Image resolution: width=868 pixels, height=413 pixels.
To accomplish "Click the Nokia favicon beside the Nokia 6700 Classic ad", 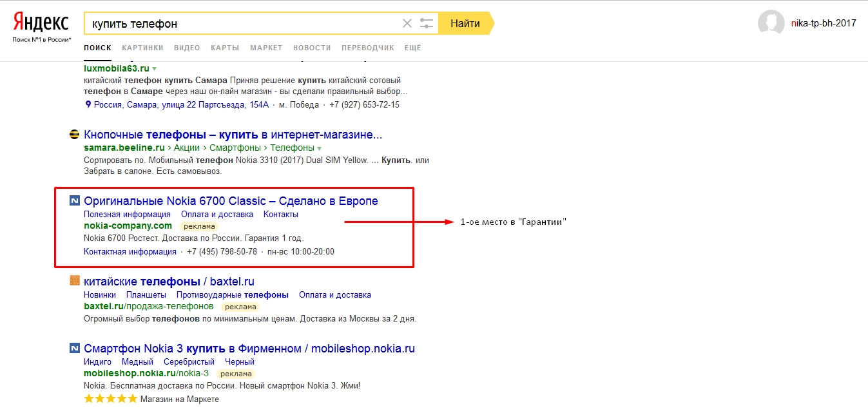I will pyautogui.click(x=74, y=201).
